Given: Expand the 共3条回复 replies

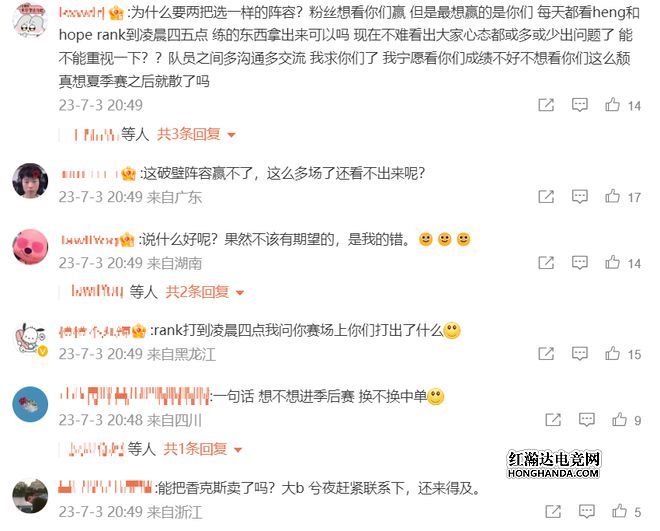Looking at the screenshot, I should tap(196, 134).
